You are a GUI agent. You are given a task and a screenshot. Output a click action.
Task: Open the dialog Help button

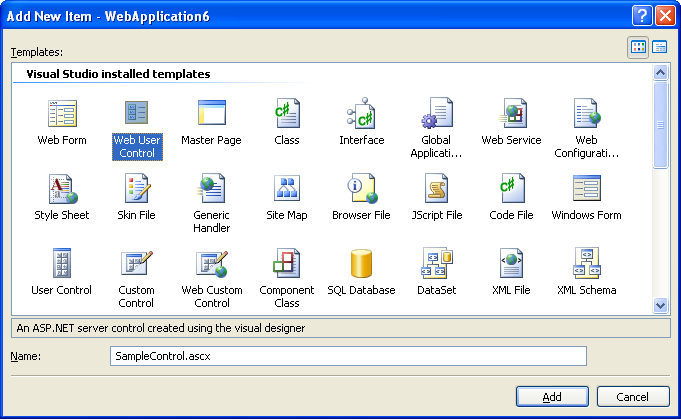tap(641, 15)
